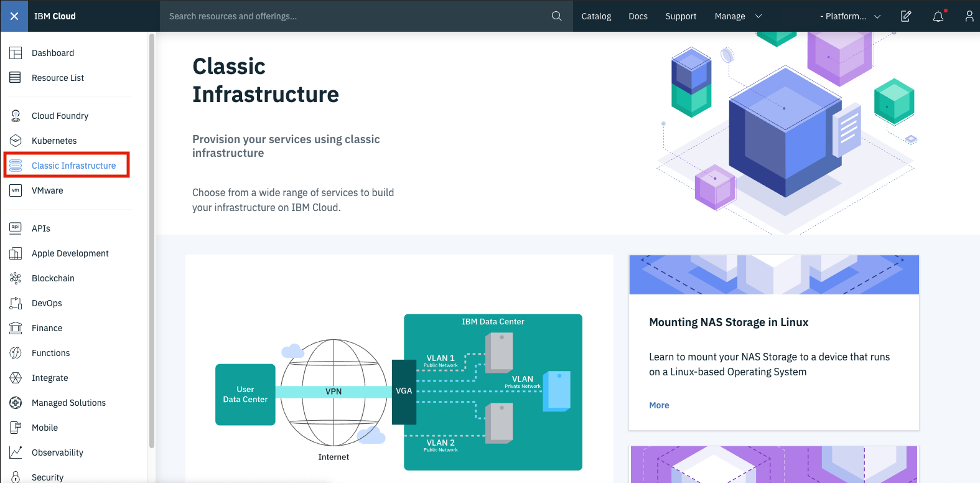Click the Cloud Foundry icon
980x483 pixels.
click(16, 116)
